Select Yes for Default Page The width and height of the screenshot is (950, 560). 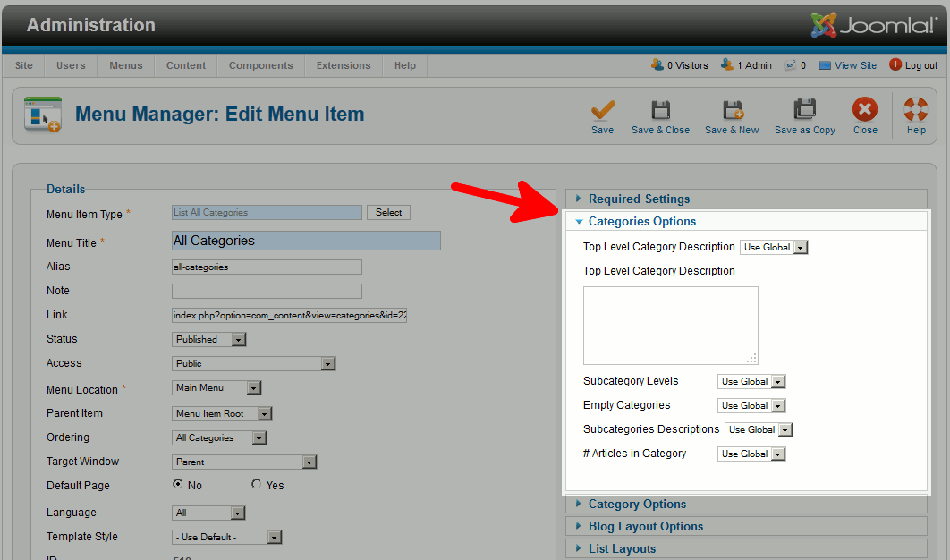(256, 484)
